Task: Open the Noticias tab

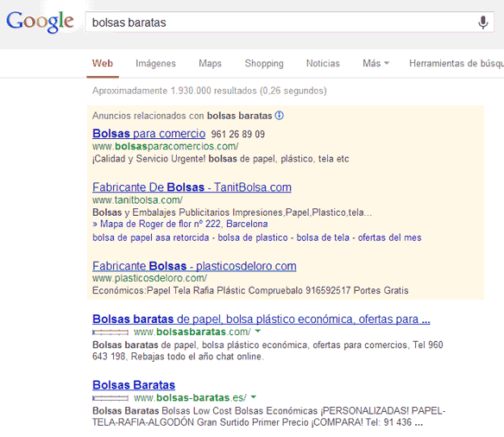Action: click(323, 63)
